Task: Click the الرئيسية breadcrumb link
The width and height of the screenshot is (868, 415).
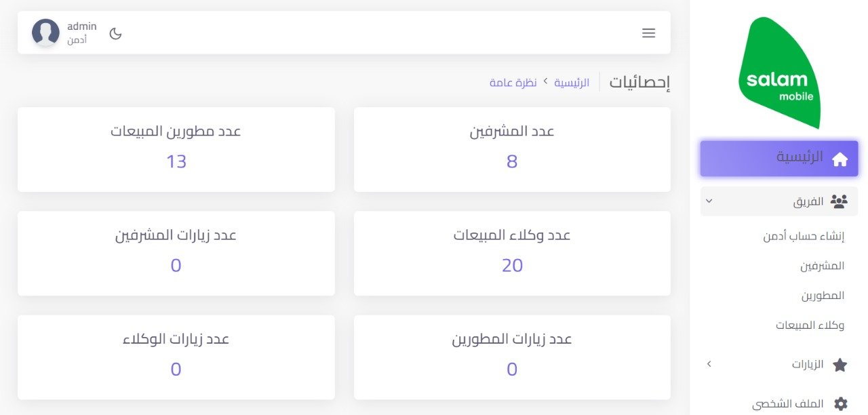Action: point(572,83)
